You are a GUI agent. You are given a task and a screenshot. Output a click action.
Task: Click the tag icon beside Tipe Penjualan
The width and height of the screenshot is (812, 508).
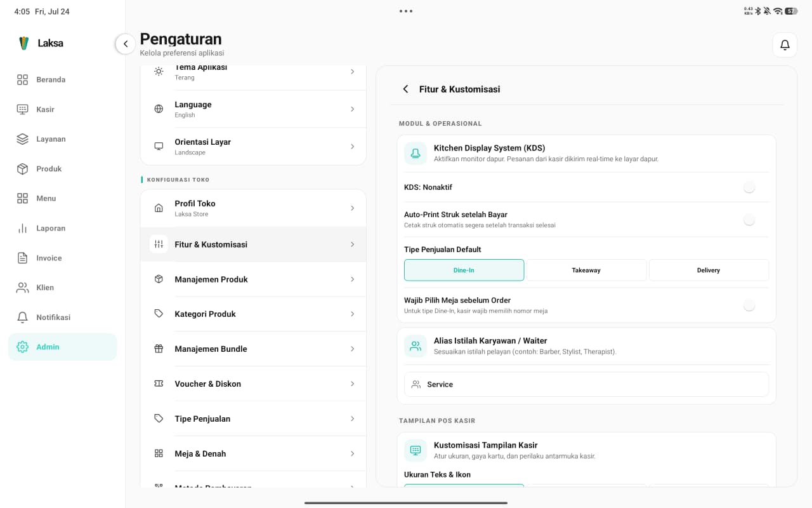(159, 418)
